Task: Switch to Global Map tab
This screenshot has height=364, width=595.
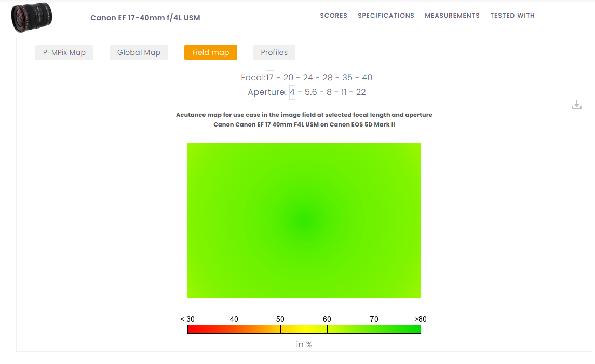Action: 139,52
